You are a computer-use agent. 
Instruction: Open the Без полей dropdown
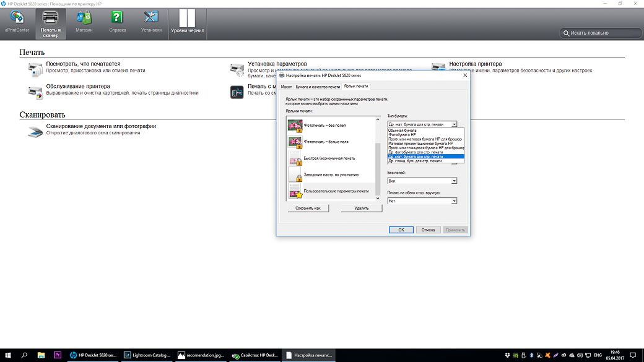(x=422, y=181)
